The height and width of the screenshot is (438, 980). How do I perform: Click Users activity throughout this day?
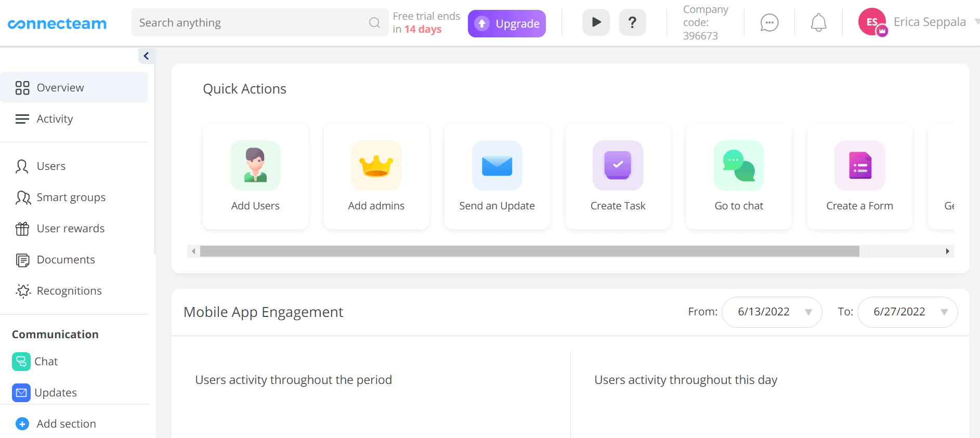click(x=686, y=380)
